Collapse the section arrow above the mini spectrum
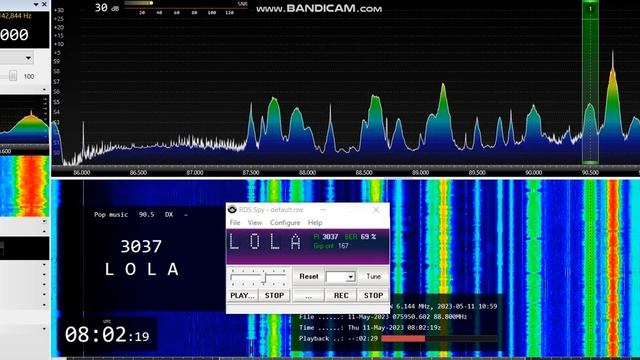The width and height of the screenshot is (640, 360). click(x=44, y=89)
